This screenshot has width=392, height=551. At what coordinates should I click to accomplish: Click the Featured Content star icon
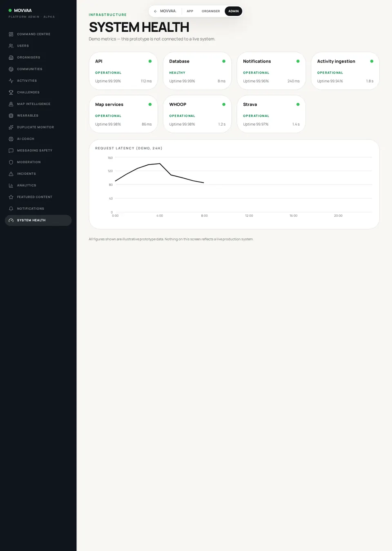[11, 197]
